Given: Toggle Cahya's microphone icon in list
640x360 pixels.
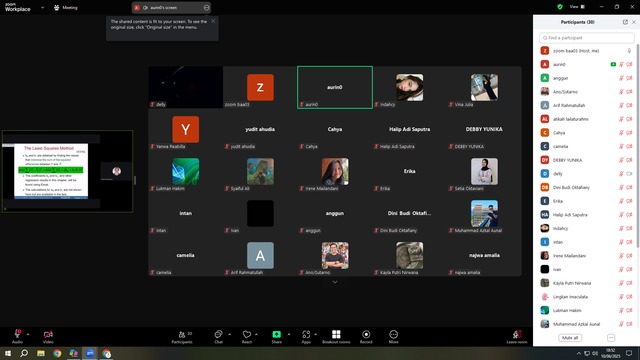Looking at the screenshot, I should (621, 133).
